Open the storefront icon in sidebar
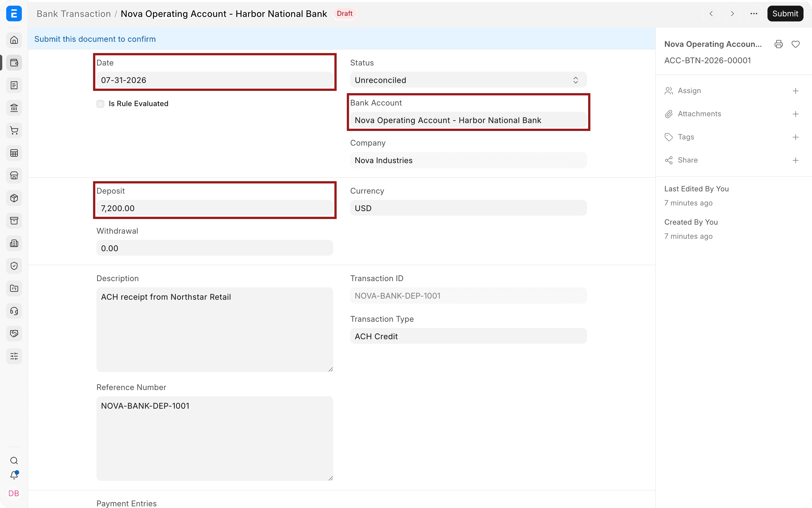This screenshot has height=508, width=812. [14, 175]
